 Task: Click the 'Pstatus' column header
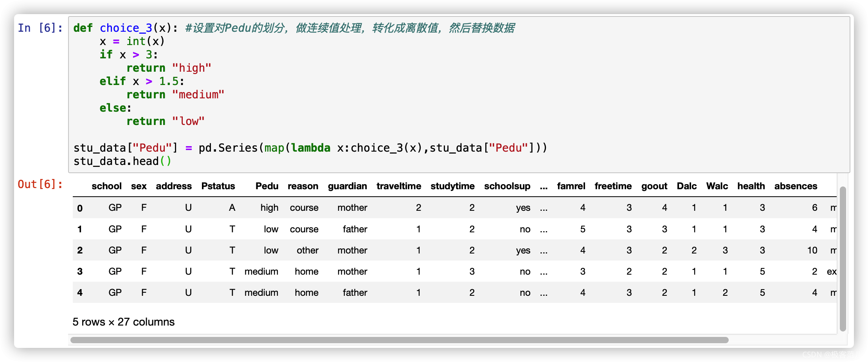(218, 186)
